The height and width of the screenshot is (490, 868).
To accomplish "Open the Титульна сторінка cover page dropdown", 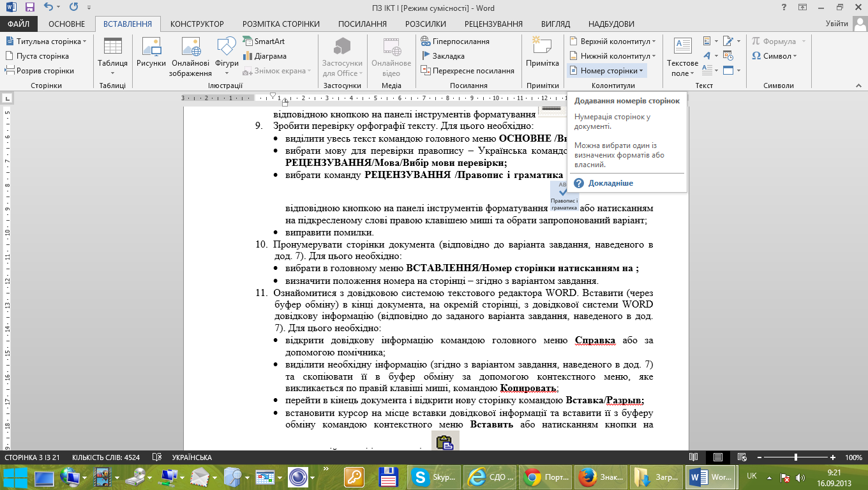I will click(x=46, y=41).
